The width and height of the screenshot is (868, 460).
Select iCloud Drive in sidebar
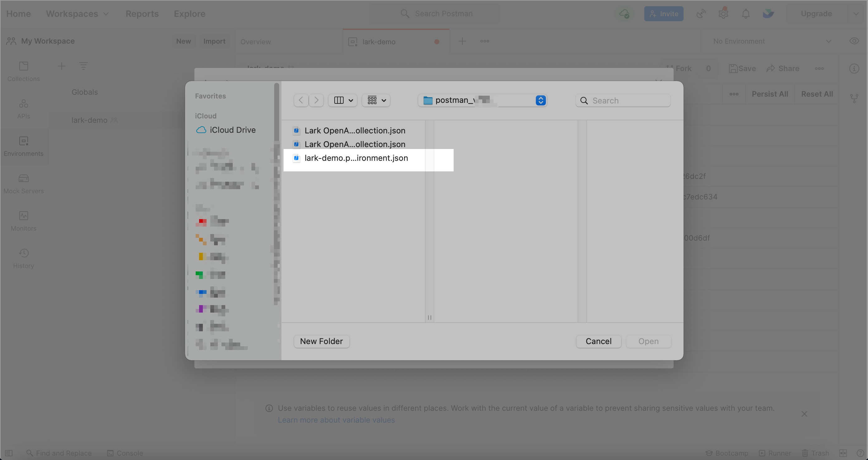(232, 130)
